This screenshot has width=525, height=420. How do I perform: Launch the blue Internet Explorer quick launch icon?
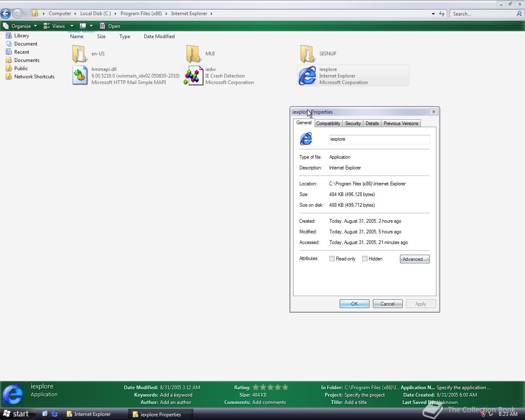tap(55, 414)
